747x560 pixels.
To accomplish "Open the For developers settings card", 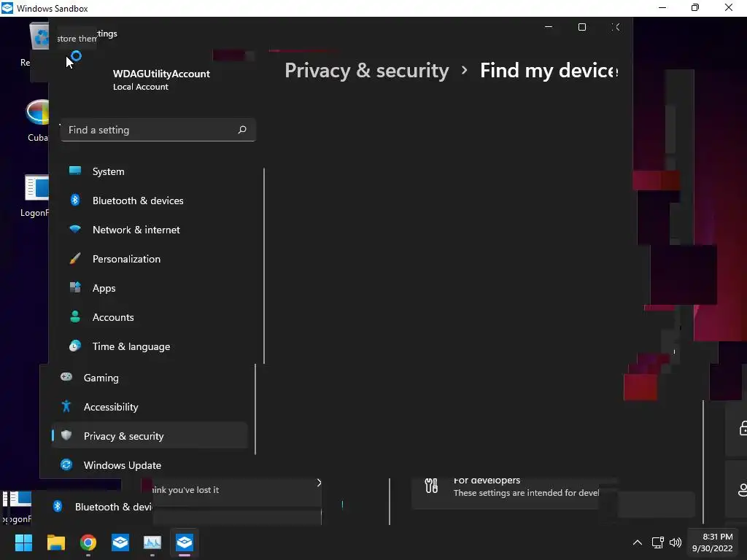I will pos(514,493).
